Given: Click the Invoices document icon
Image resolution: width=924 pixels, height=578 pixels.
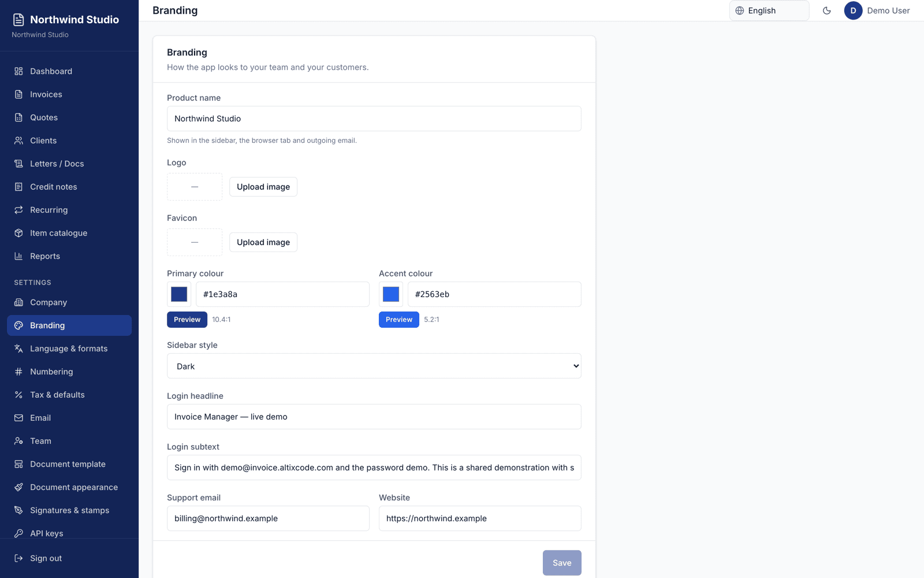Looking at the screenshot, I should [x=18, y=94].
